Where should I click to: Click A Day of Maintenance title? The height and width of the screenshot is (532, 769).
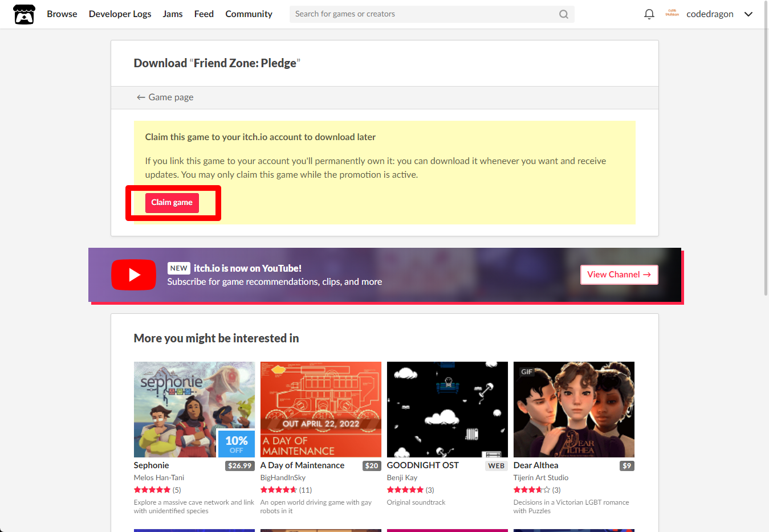pos(303,465)
